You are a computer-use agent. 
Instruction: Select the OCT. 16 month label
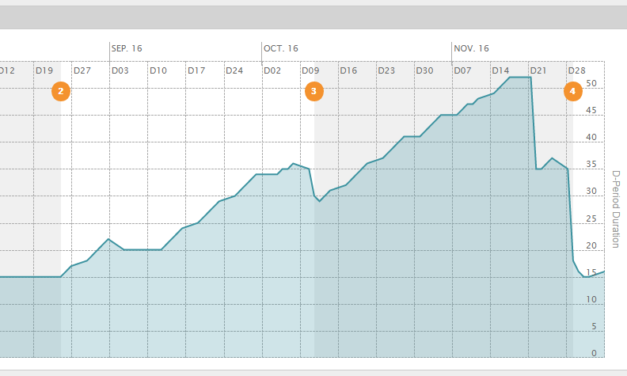281,48
